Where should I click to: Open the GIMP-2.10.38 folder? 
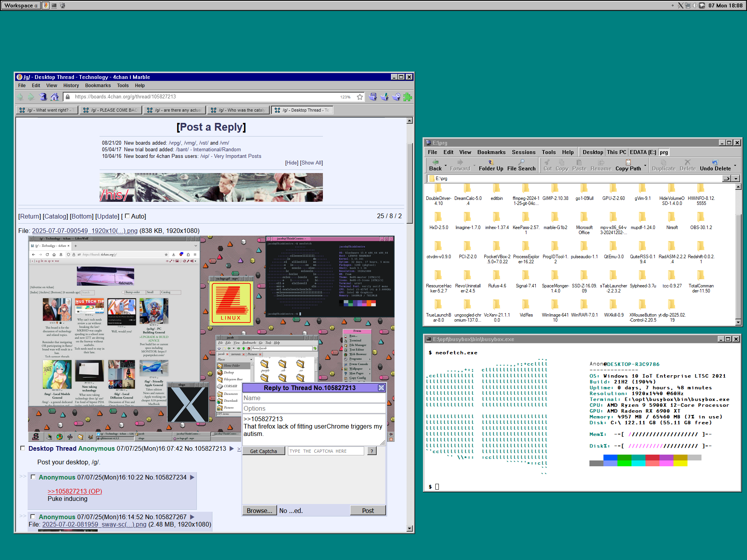(555, 192)
